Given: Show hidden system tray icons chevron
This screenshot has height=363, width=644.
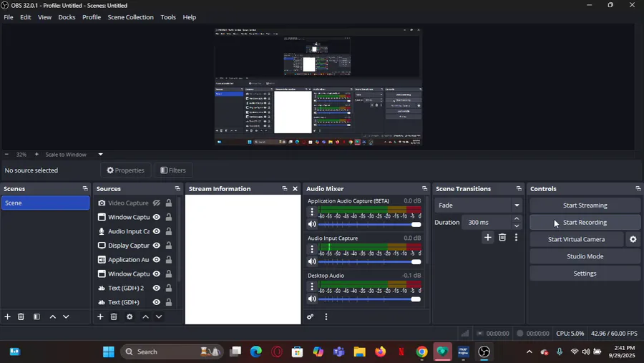Looking at the screenshot, I should pyautogui.click(x=529, y=352).
